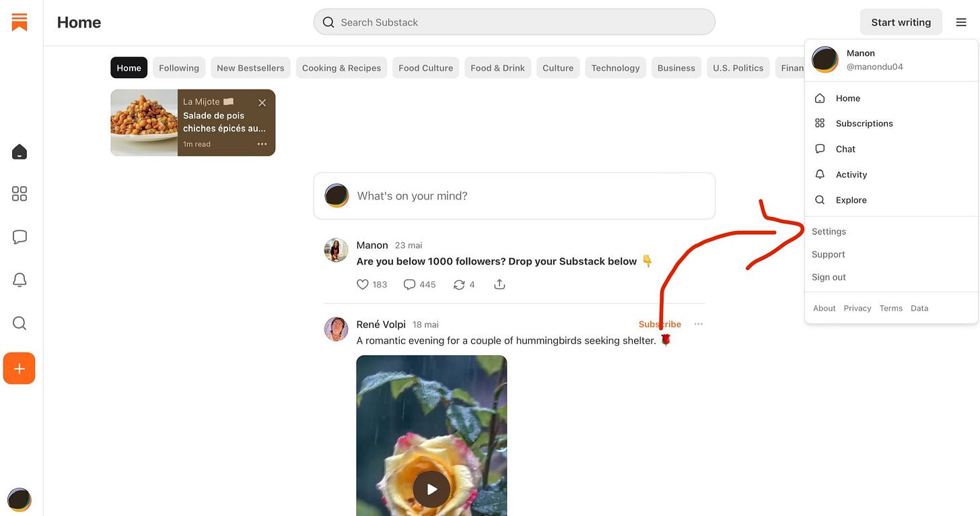Choose Home in the dropdown menu
Viewport: 980px width, 516px height.
(x=891, y=98)
